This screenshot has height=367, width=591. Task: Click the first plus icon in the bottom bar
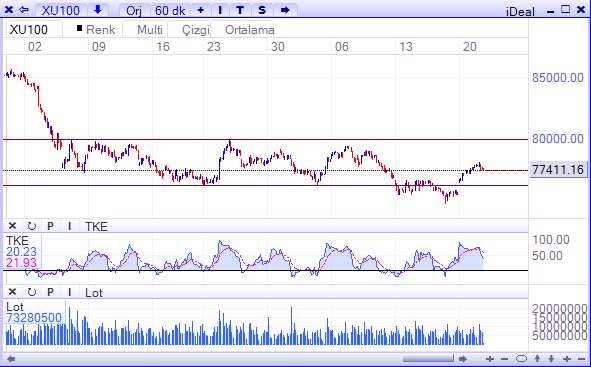point(490,359)
